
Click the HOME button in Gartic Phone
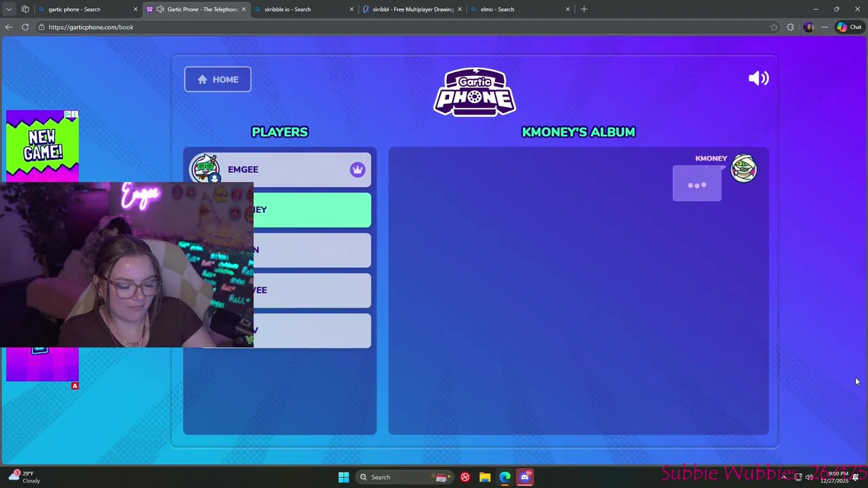pyautogui.click(x=218, y=79)
